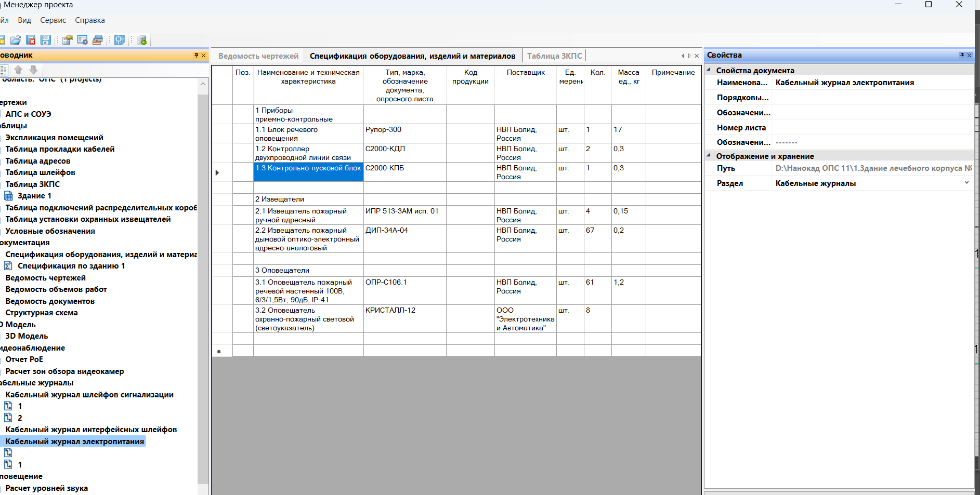Select Таблица ЗКПС tree item
Screen dimensions: 980x495
coord(32,184)
